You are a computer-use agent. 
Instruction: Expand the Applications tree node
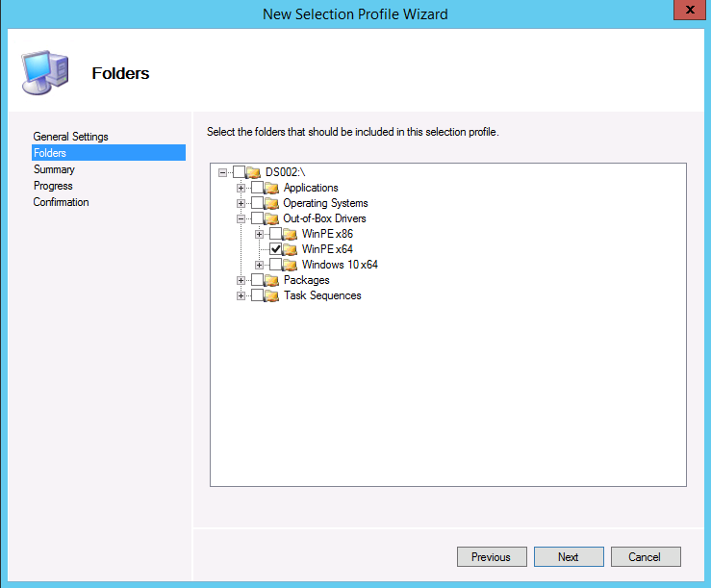241,188
